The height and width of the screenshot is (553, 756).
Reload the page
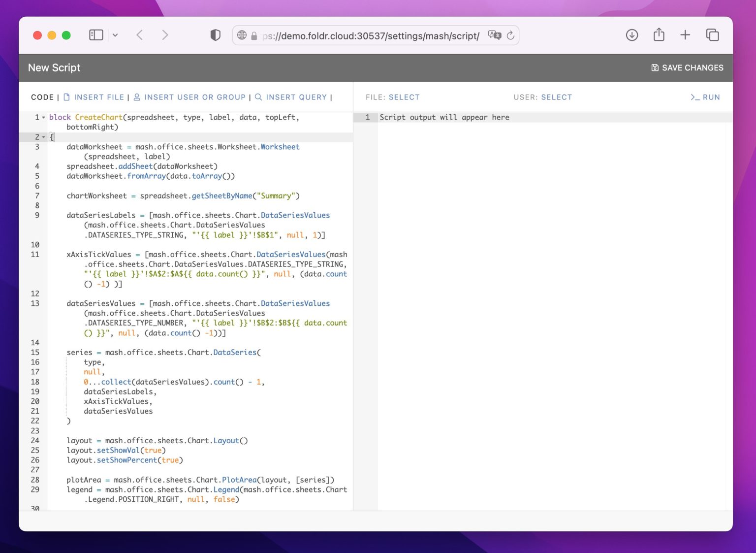point(511,35)
